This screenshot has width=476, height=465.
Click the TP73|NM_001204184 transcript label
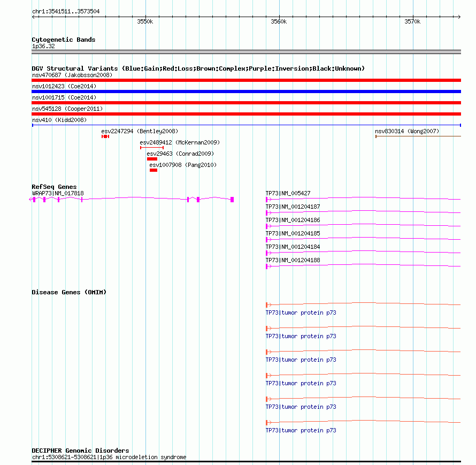[293, 247]
